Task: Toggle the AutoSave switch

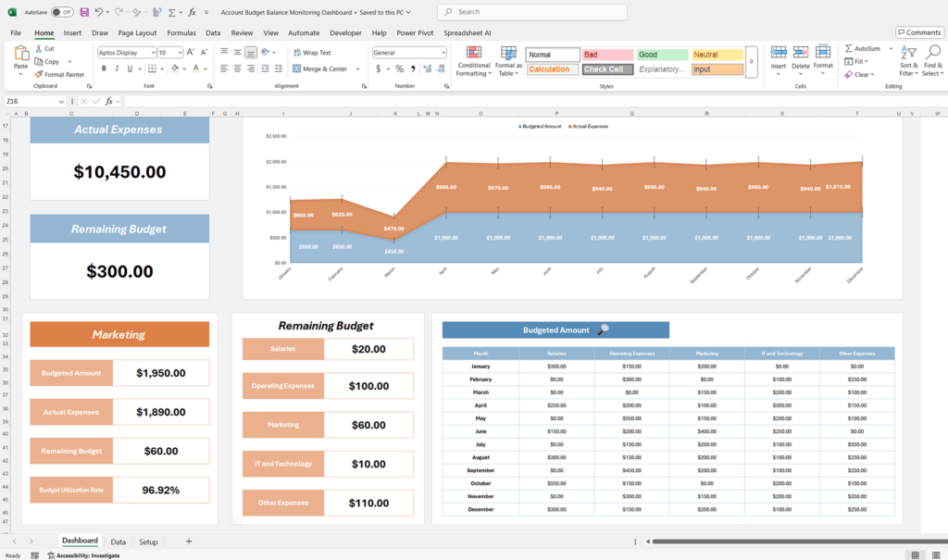Action: click(62, 12)
